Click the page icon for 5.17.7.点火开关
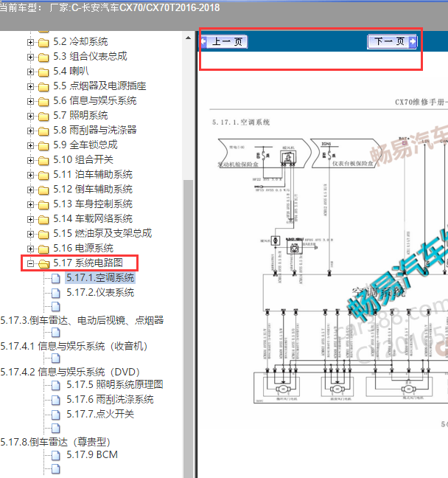The width and height of the screenshot is (448, 478). [x=56, y=415]
